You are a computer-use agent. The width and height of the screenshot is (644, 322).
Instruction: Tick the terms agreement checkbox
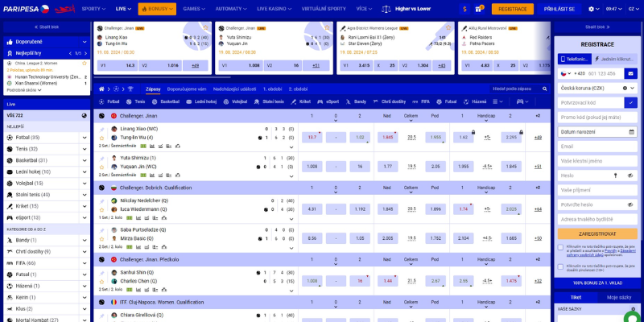(x=560, y=247)
